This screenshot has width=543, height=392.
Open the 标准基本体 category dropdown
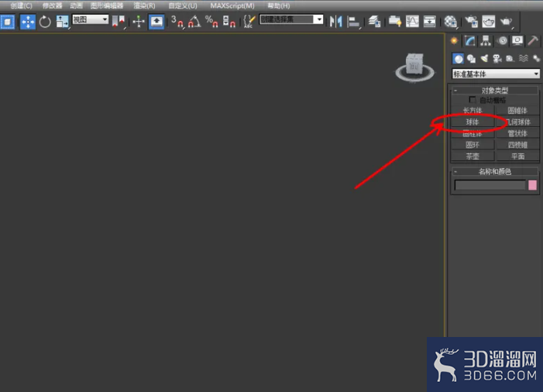pyautogui.click(x=496, y=74)
